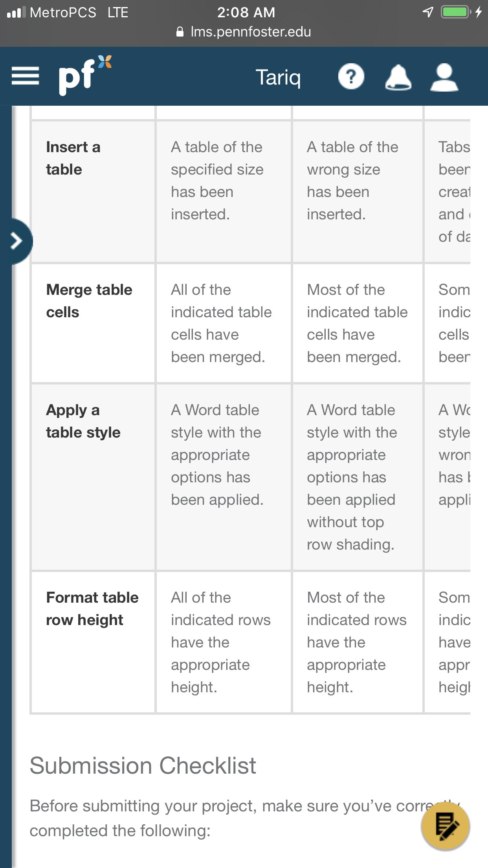488x868 pixels.
Task: Open the user profile icon
Action: click(x=444, y=77)
